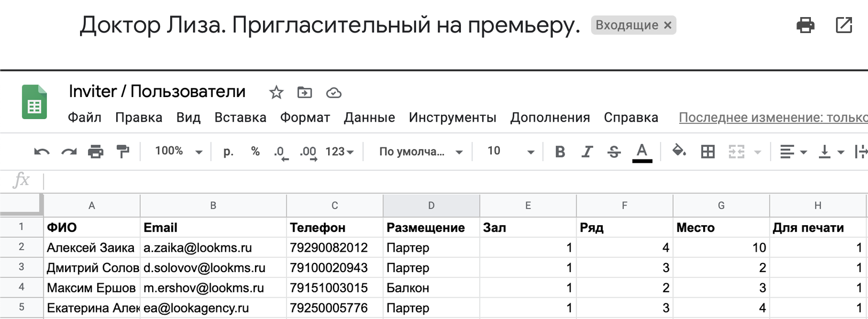This screenshot has height=319, width=868.
Task: Open the font size 10 dropdown
Action: tap(511, 151)
